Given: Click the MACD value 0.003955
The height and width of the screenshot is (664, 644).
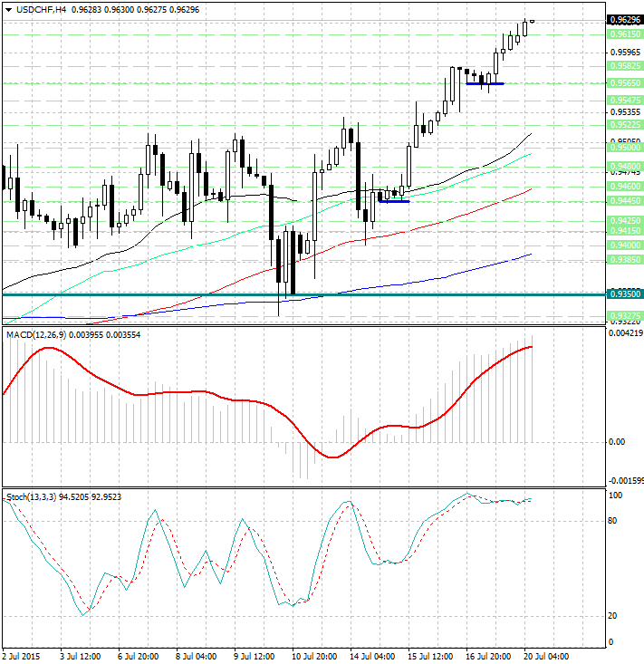Looking at the screenshot, I should pos(86,335).
